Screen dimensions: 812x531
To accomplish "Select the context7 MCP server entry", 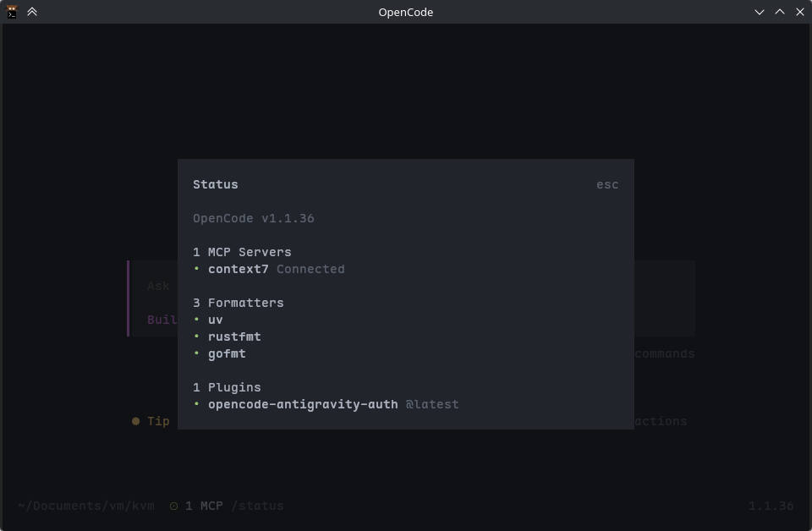I will [x=239, y=269].
